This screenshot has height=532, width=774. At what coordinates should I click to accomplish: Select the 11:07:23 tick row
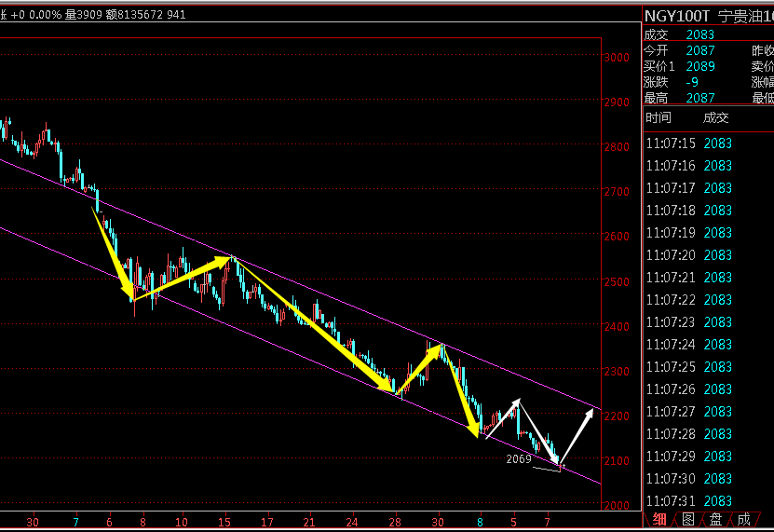click(x=689, y=322)
